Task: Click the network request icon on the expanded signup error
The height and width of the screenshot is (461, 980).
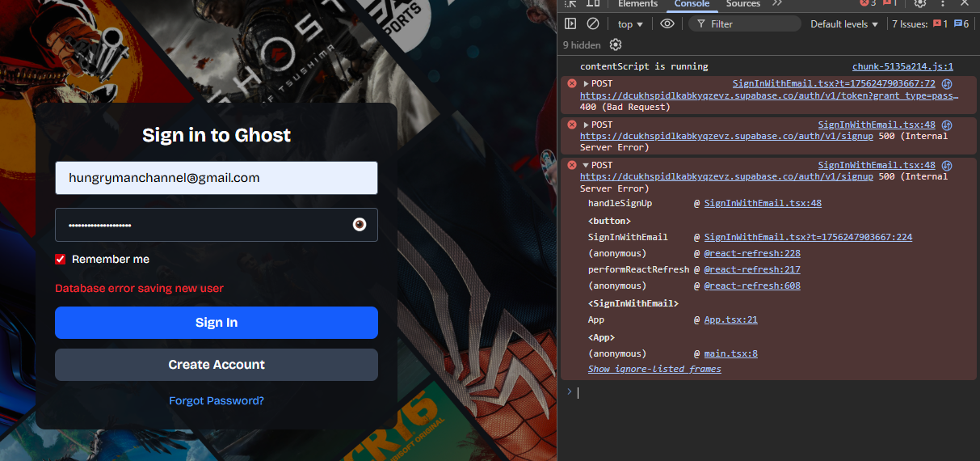Action: click(x=947, y=165)
